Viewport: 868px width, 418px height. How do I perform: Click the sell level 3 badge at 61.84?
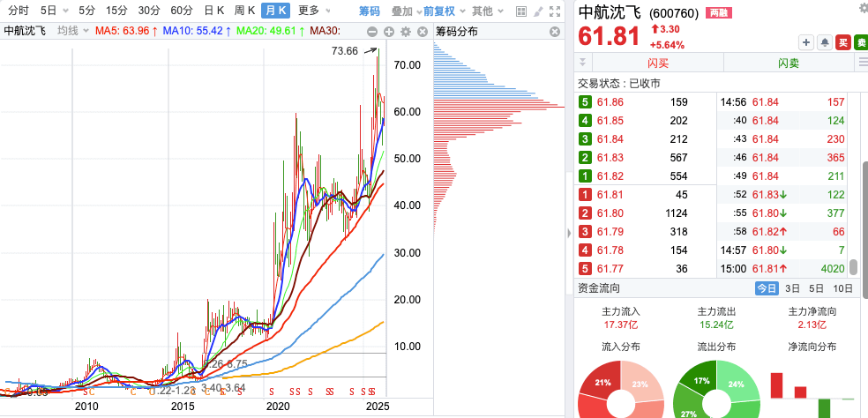pyautogui.click(x=585, y=139)
